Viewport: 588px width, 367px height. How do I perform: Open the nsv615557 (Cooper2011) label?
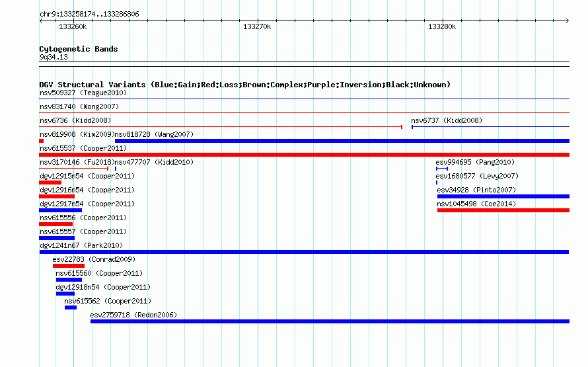(x=83, y=231)
